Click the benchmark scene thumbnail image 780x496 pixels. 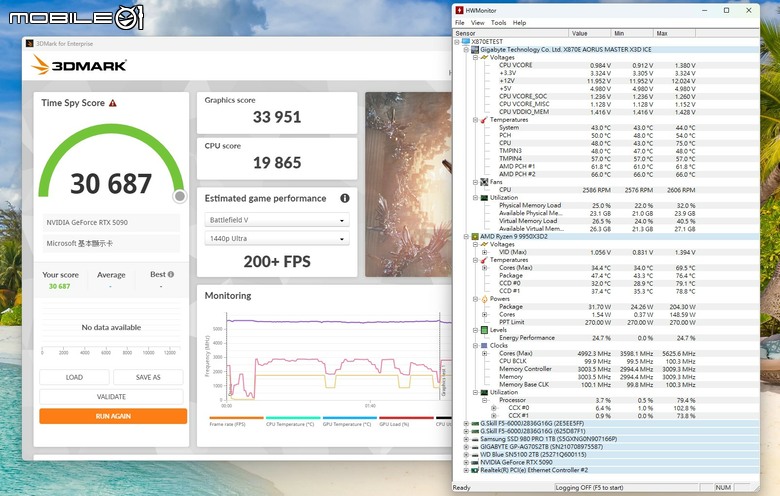[x=408, y=184]
